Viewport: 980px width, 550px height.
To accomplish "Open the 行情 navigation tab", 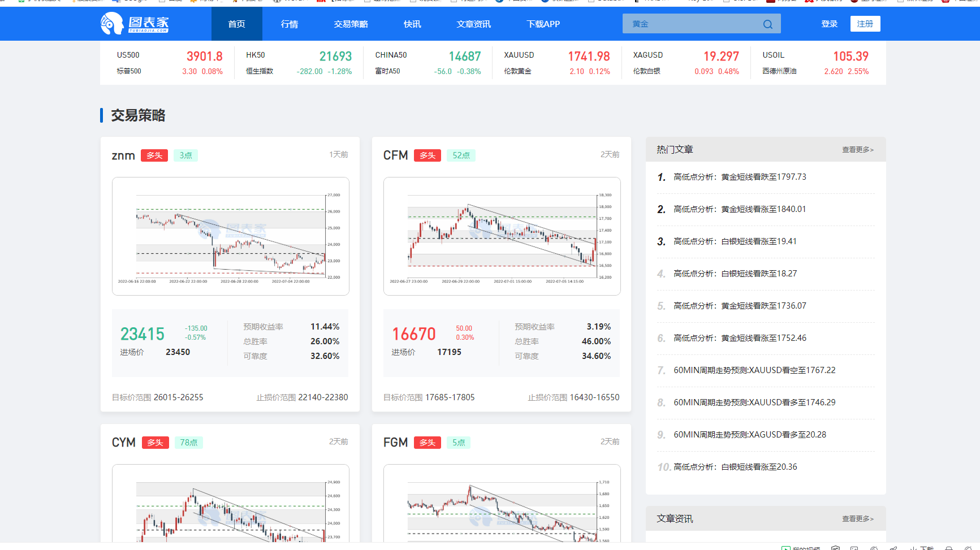I will coord(289,24).
